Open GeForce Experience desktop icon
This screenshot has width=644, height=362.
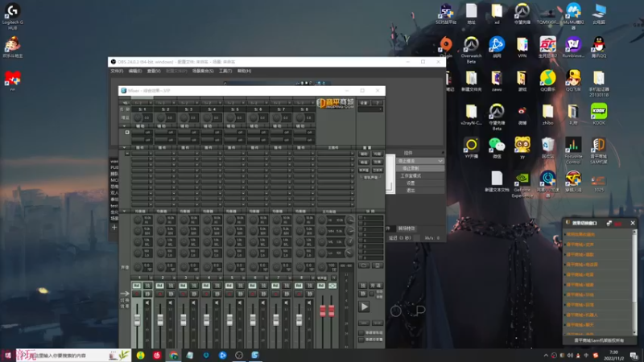(522, 185)
